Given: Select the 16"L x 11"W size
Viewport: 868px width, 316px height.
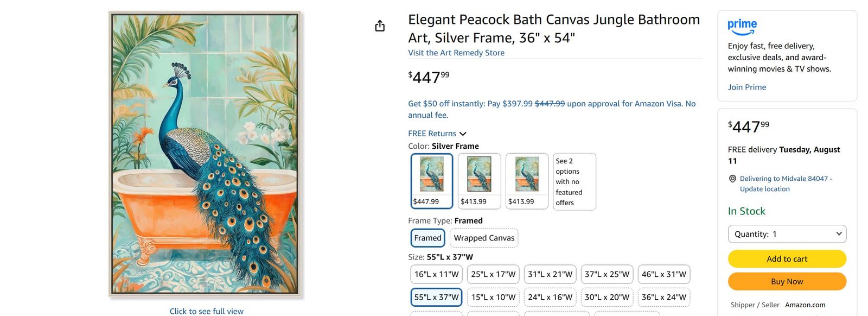Looking at the screenshot, I should (x=437, y=274).
